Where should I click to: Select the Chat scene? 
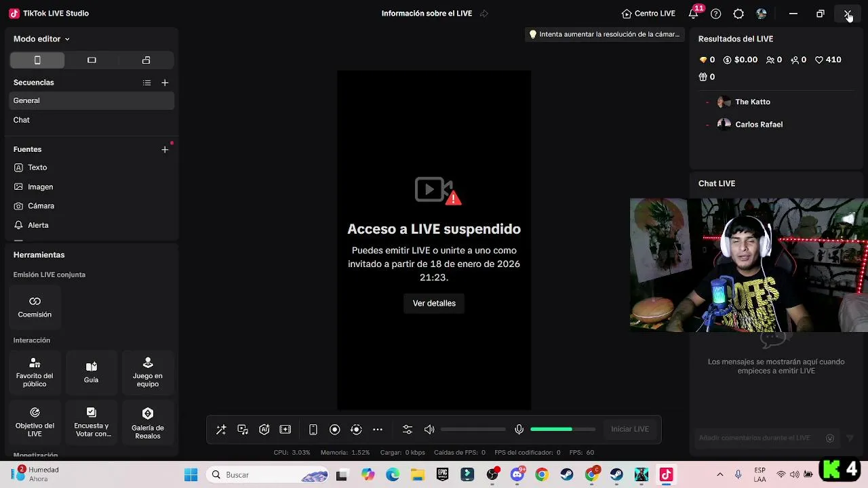[x=92, y=120]
